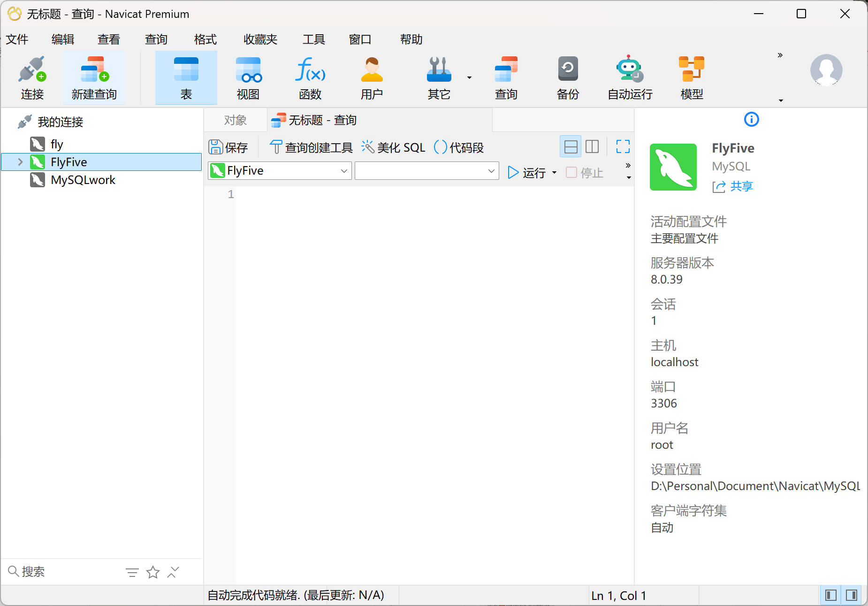
Task: Open the 用户 (User) toolbar icon
Action: click(x=372, y=77)
